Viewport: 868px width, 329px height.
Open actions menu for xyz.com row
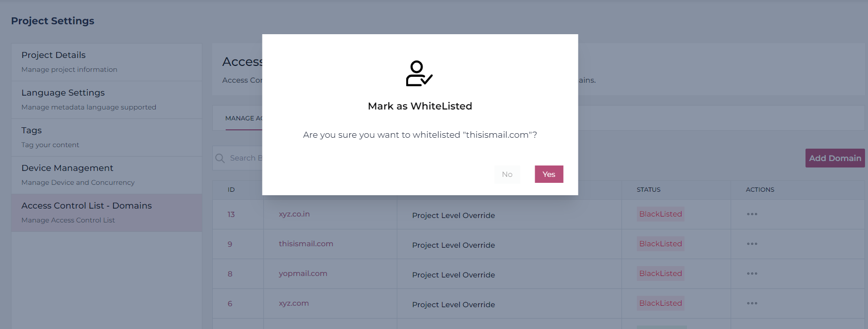[752, 303]
